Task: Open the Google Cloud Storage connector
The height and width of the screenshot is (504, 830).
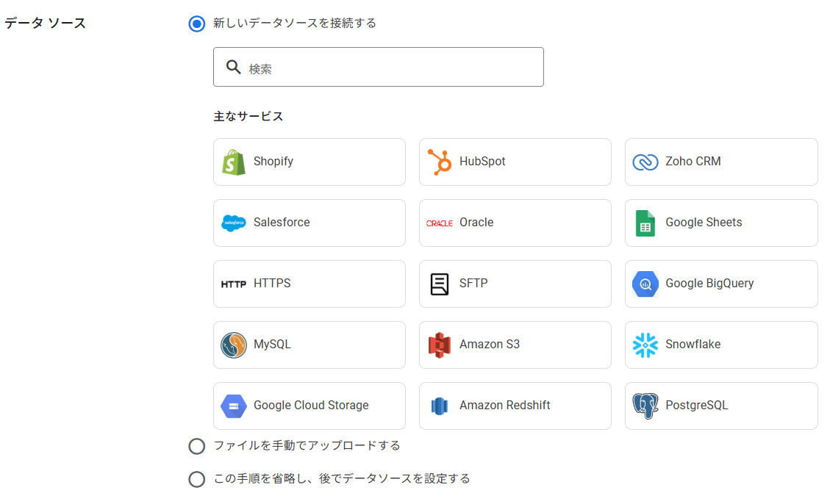Action: click(309, 406)
